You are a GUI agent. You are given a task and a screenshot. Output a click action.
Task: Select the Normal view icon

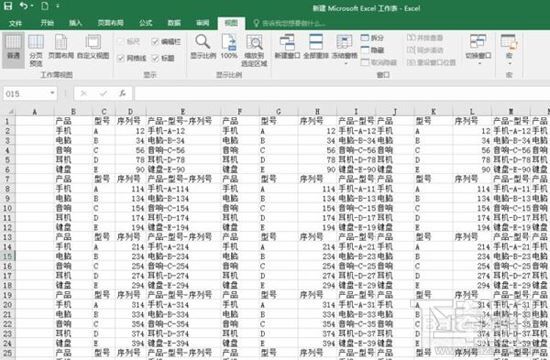(x=13, y=42)
